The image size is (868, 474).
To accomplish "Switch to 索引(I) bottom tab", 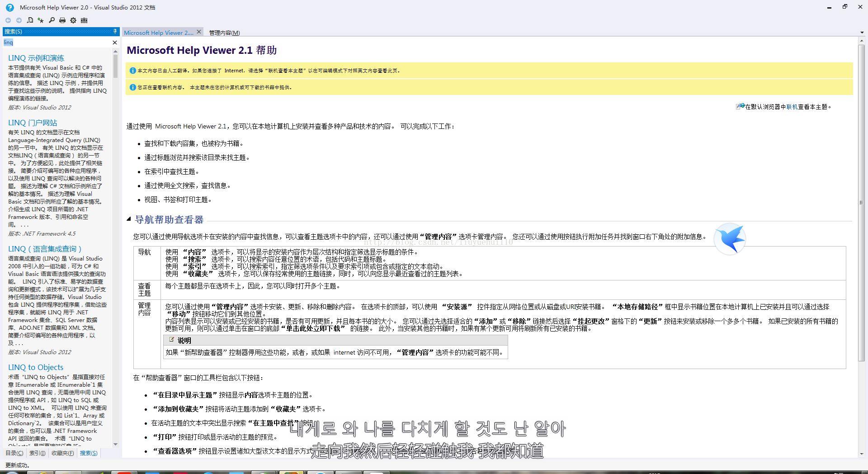I will click(38, 453).
